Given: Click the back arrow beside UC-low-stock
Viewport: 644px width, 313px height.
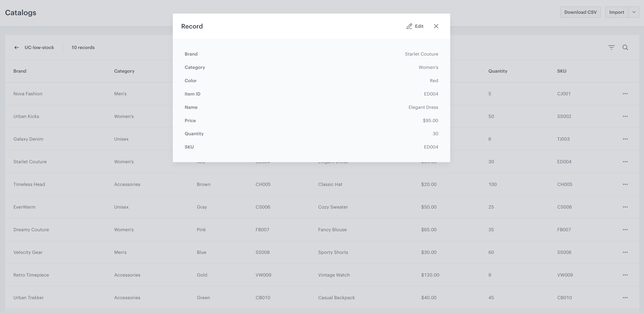Looking at the screenshot, I should pyautogui.click(x=17, y=47).
